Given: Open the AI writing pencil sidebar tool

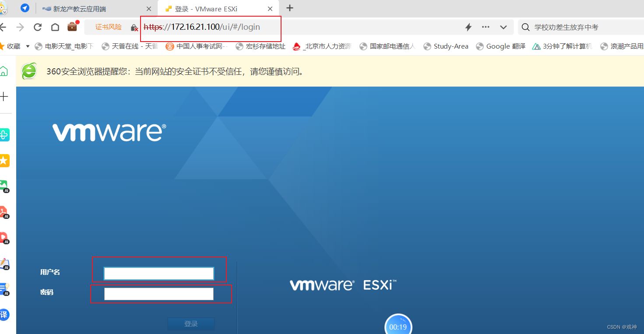Looking at the screenshot, I should tap(4, 264).
